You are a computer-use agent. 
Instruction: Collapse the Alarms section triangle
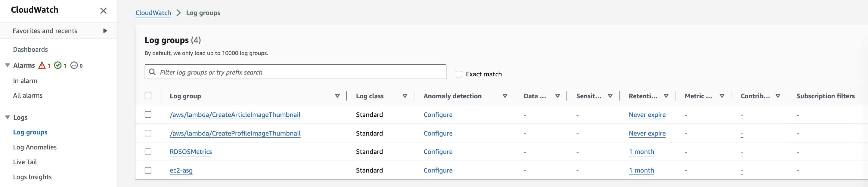[8, 65]
